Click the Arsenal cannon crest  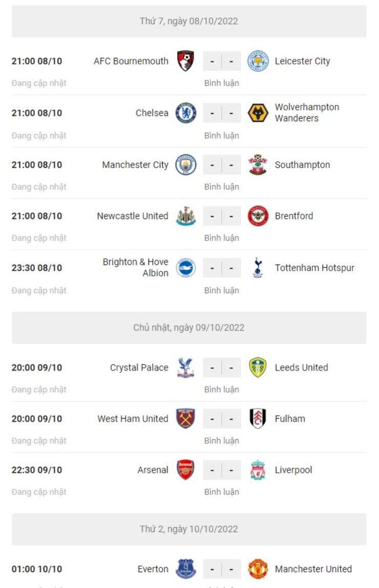pyautogui.click(x=185, y=470)
